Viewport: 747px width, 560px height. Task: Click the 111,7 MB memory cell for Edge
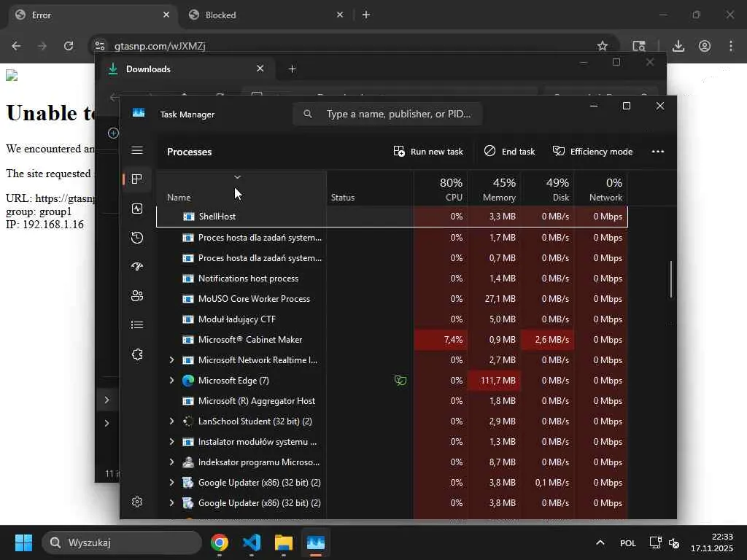[494, 381]
